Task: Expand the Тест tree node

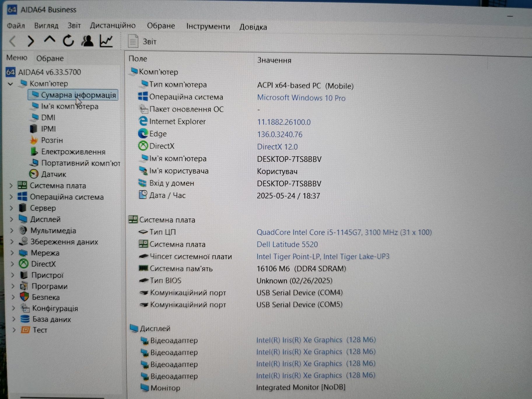Action: (x=14, y=330)
